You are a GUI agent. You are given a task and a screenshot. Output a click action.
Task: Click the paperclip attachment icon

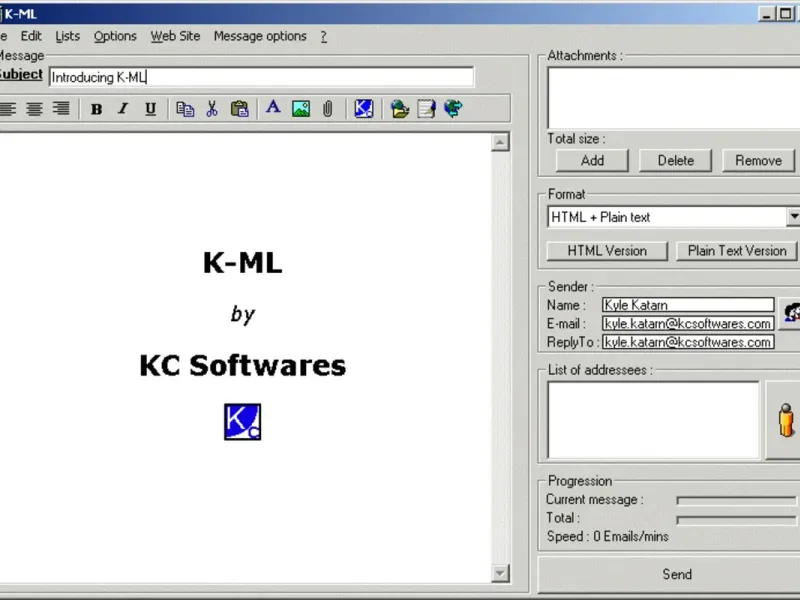coord(328,109)
